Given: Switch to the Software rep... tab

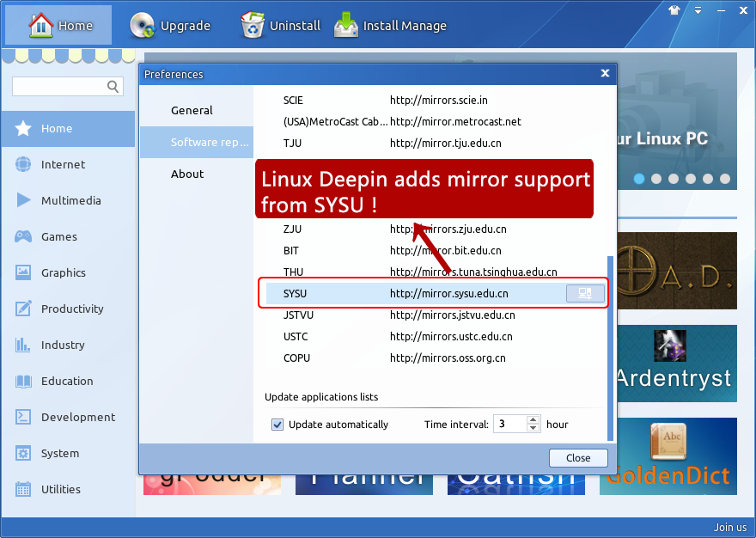Looking at the screenshot, I should coord(197,143).
